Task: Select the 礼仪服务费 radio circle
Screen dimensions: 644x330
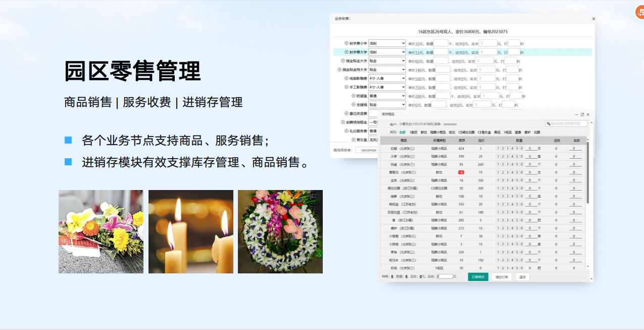Action: [346, 131]
